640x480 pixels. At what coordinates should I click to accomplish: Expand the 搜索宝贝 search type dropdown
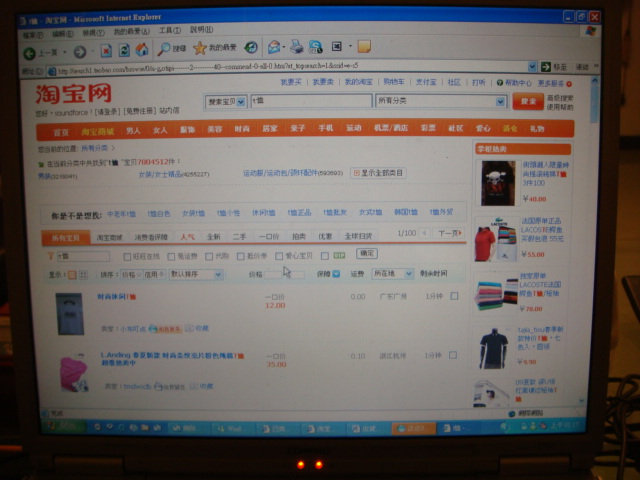coord(241,101)
